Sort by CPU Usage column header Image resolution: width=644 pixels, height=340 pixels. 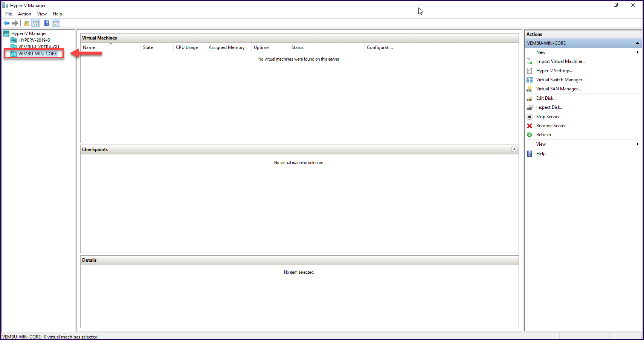point(189,47)
